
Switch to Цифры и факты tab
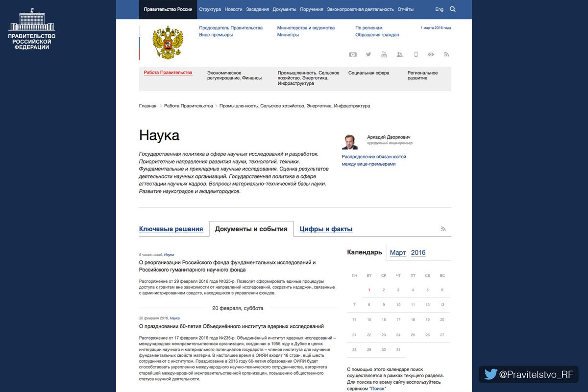point(326,229)
